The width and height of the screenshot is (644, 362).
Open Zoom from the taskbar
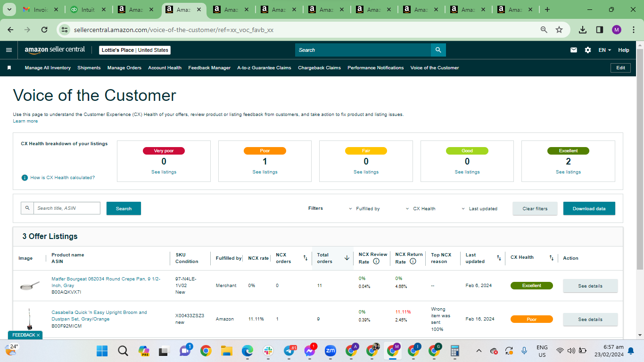330,351
